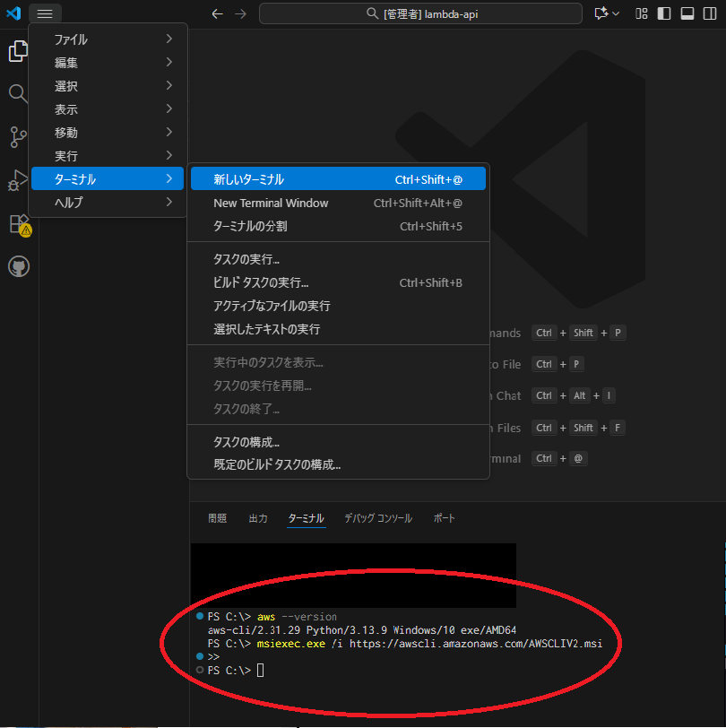Viewport: 726px width, 728px height.
Task: Switch to the 出力 panel tab
Action: click(x=258, y=518)
